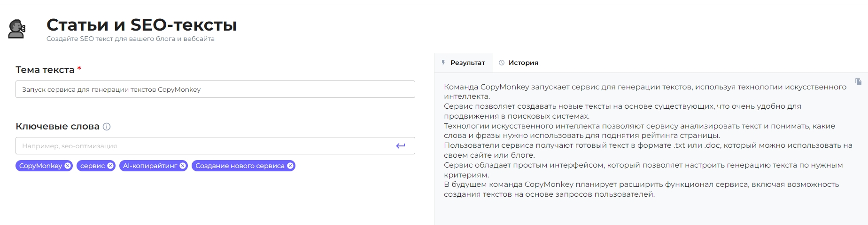Click the Ключевые слова label
The height and width of the screenshot is (225, 868).
57,126
